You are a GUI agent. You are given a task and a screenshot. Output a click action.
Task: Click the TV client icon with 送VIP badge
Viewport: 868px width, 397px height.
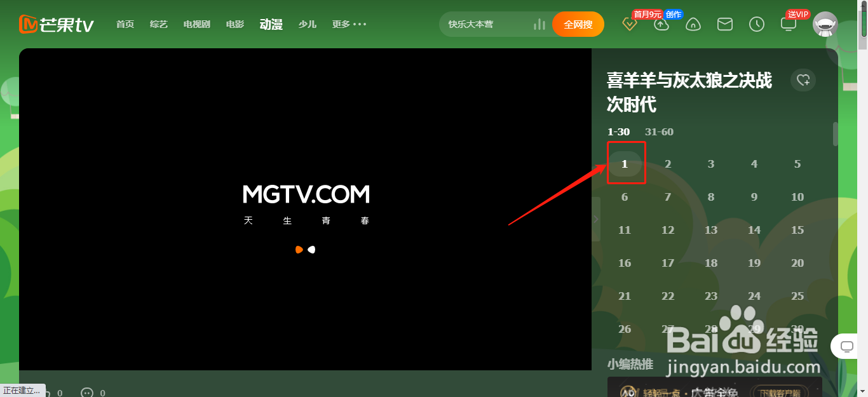[x=789, y=25]
